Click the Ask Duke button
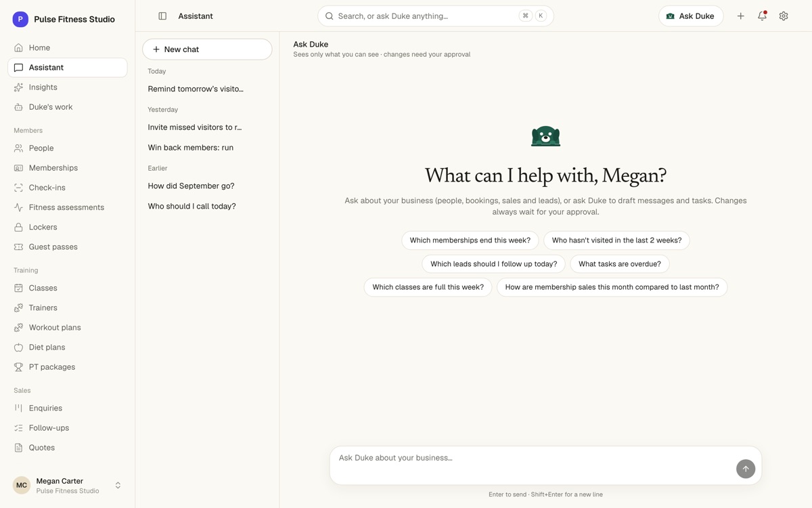This screenshot has height=508, width=812. pyautogui.click(x=691, y=16)
